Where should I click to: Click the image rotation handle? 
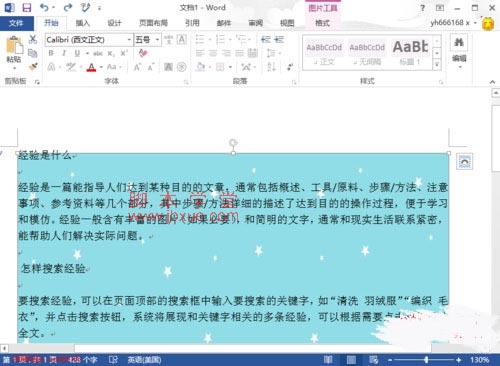click(x=233, y=143)
